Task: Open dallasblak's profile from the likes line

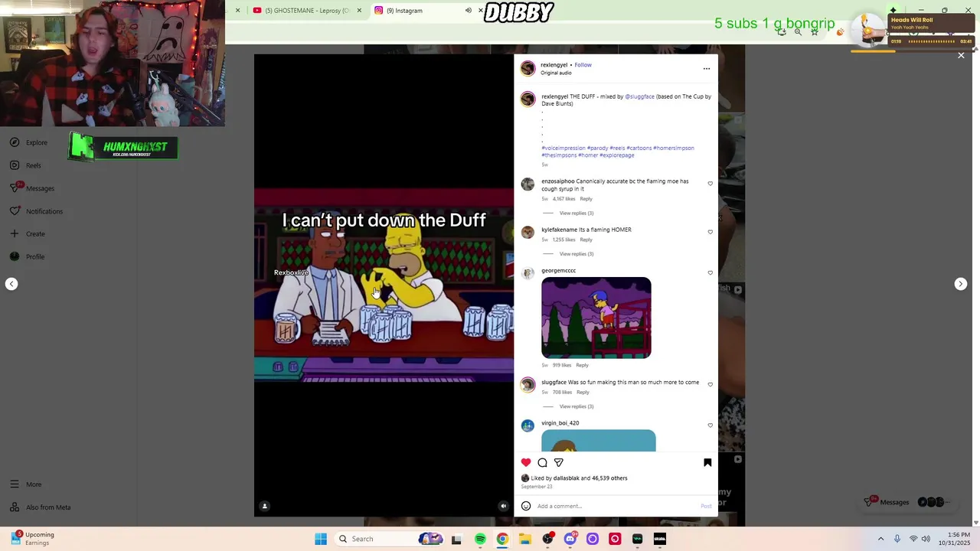Action: click(567, 478)
